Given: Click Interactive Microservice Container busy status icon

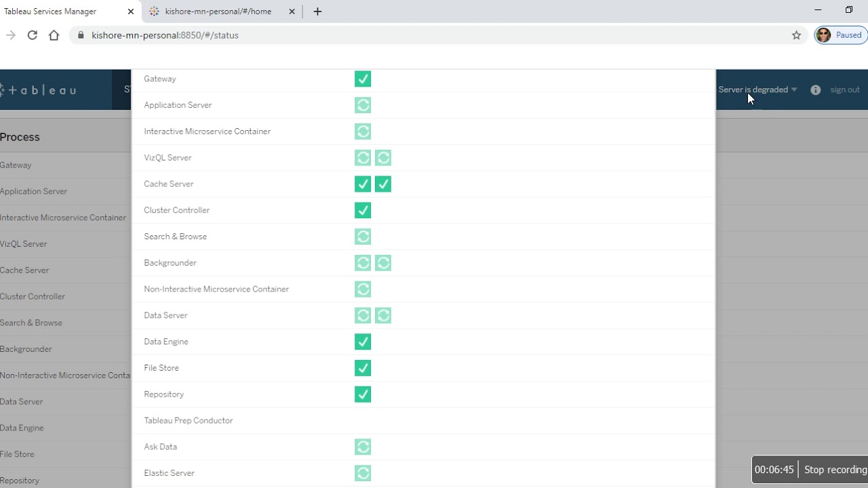Looking at the screenshot, I should pos(363,131).
